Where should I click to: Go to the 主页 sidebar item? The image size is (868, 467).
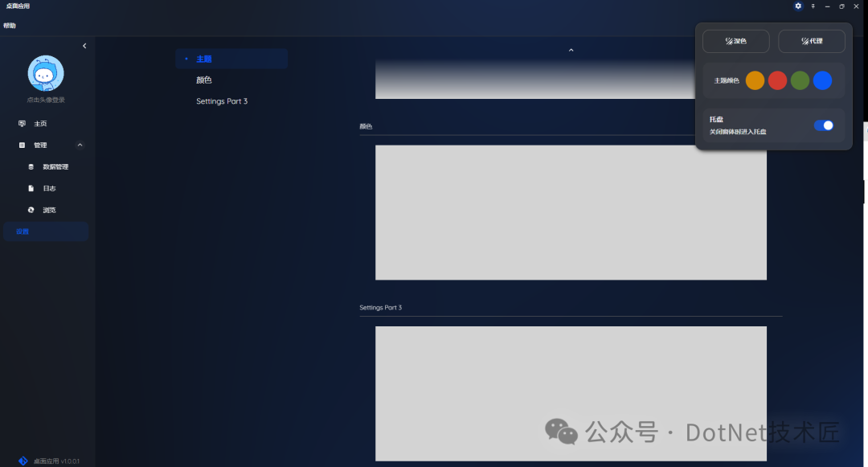(46, 124)
